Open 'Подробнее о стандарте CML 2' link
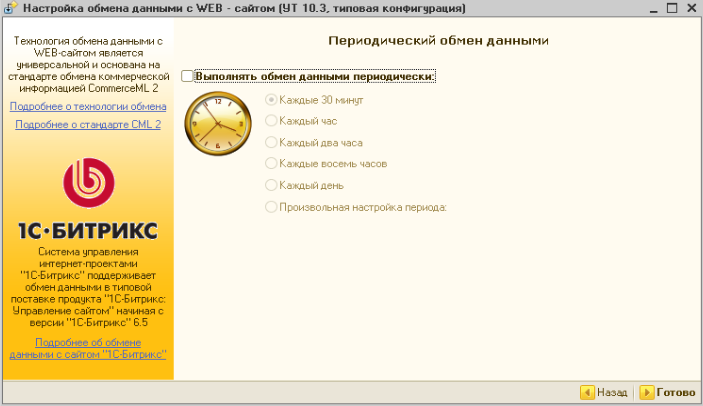Viewport: 703px width, 406px height. coord(88,125)
